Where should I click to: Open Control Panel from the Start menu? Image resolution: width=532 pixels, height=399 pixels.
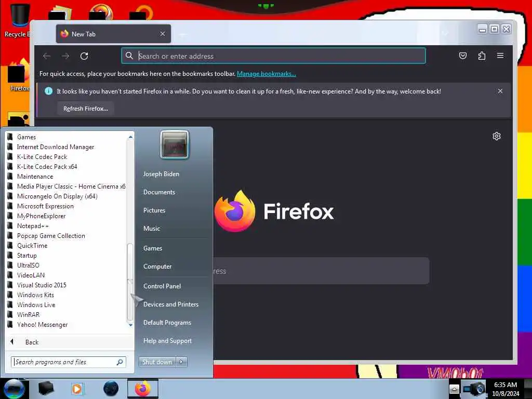click(162, 286)
